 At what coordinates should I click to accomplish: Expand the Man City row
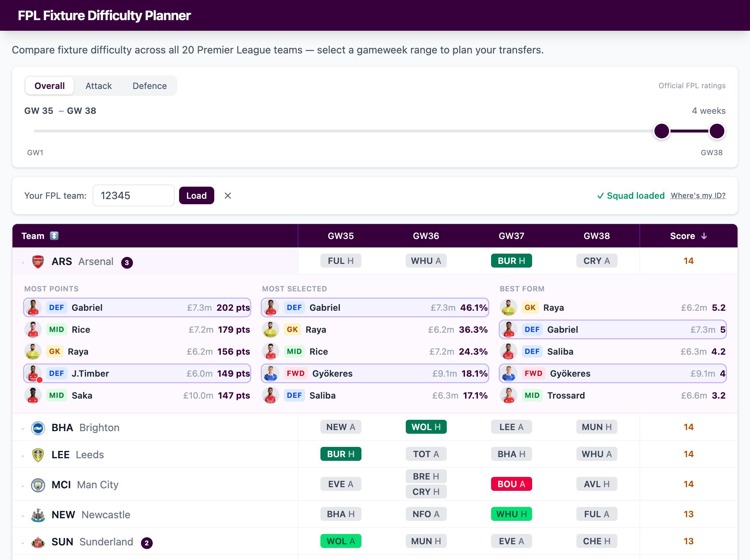(x=23, y=486)
